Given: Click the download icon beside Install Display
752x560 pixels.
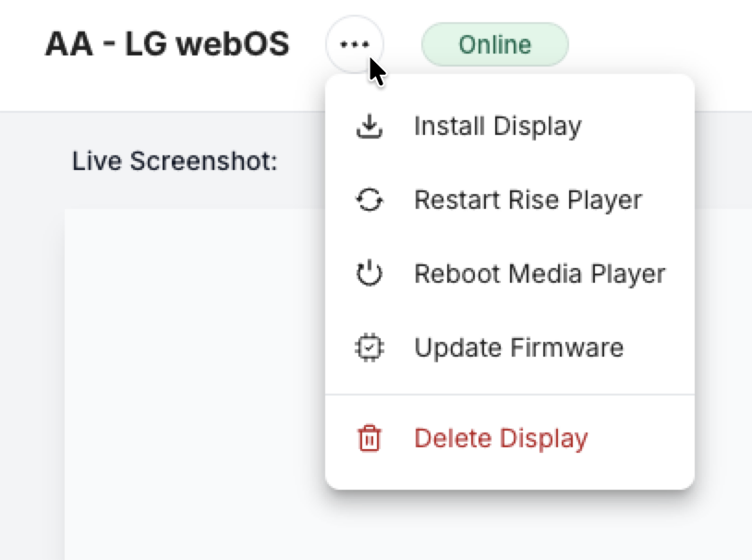Looking at the screenshot, I should pyautogui.click(x=369, y=127).
